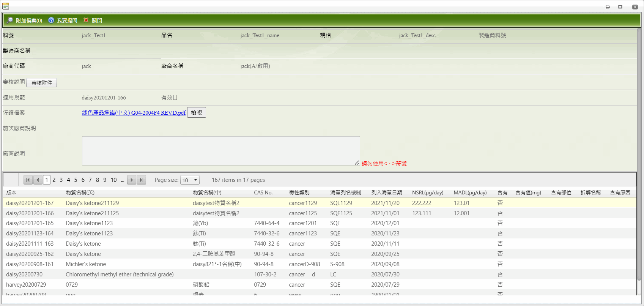Click the ... more pages link
Screen dimensions: 644x306
pyautogui.click(x=123, y=180)
